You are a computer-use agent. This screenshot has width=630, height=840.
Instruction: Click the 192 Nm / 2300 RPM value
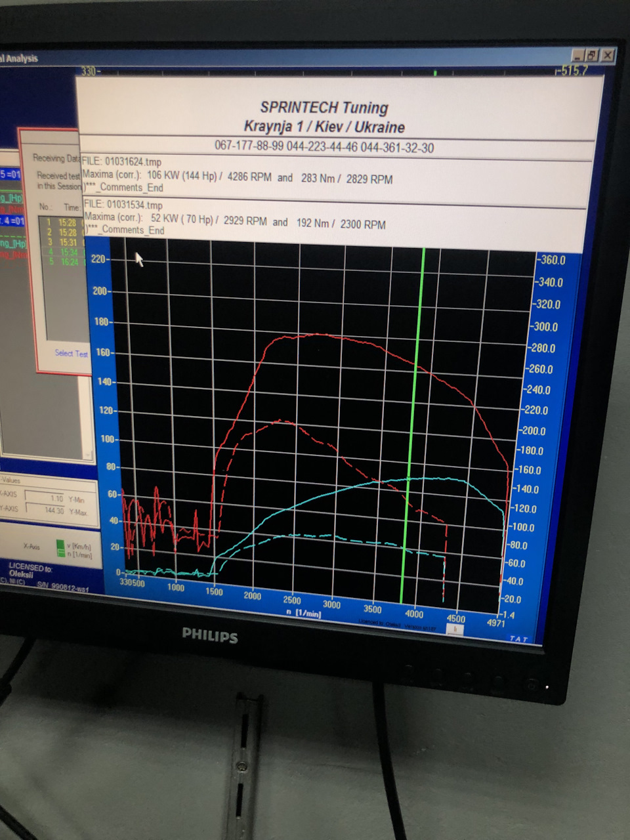(x=341, y=223)
